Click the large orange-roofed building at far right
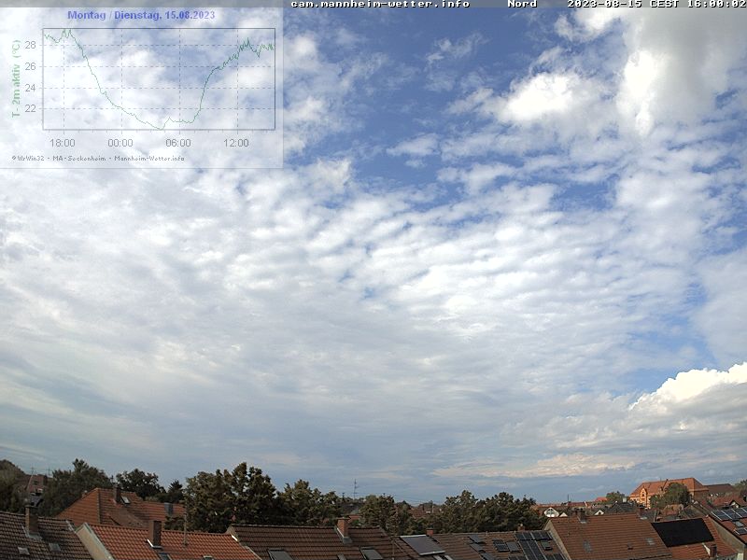Viewport: 747px width, 560px height. tap(667, 490)
